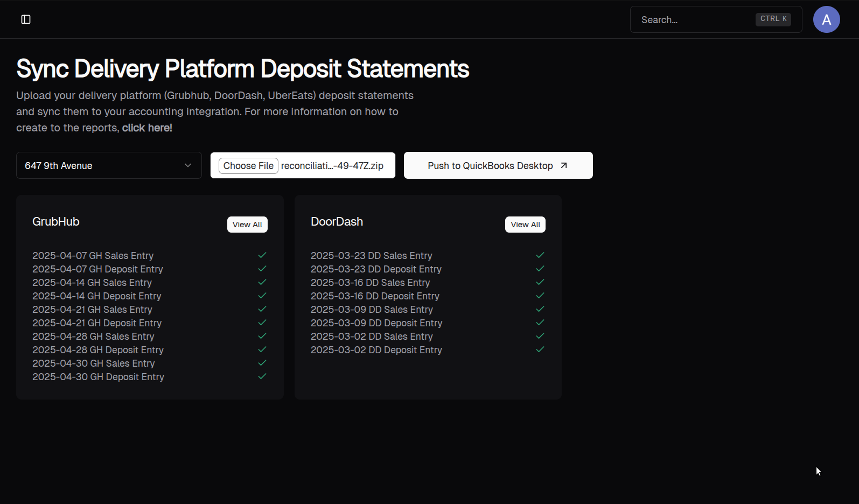Select 2025-03-16 DD Deposit Entry
Screen dimensions: 859x504
tap(375, 296)
